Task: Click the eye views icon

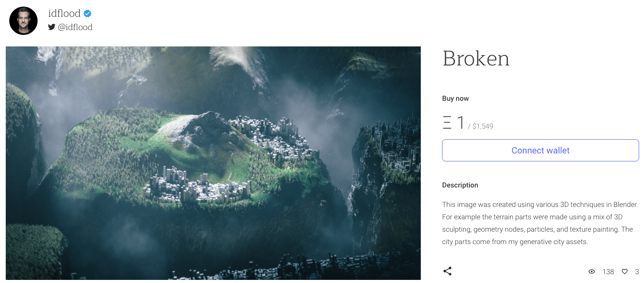Action: tap(592, 272)
